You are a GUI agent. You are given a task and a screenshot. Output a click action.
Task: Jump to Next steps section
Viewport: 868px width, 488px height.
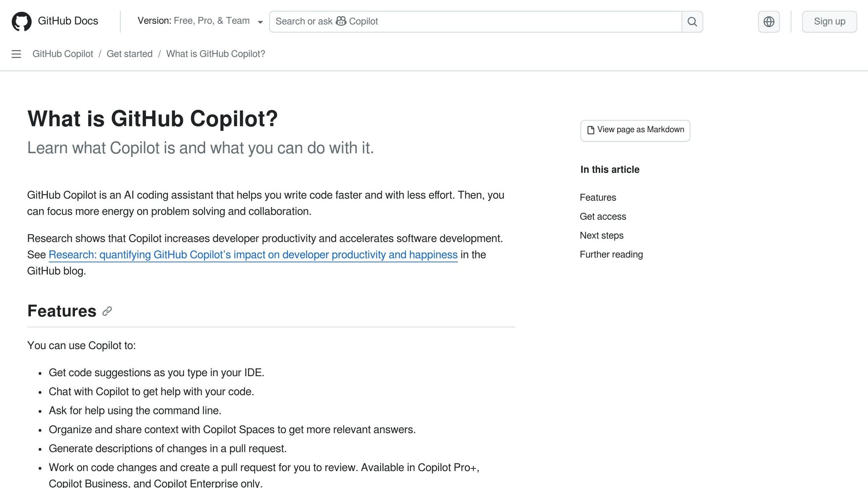(601, 236)
